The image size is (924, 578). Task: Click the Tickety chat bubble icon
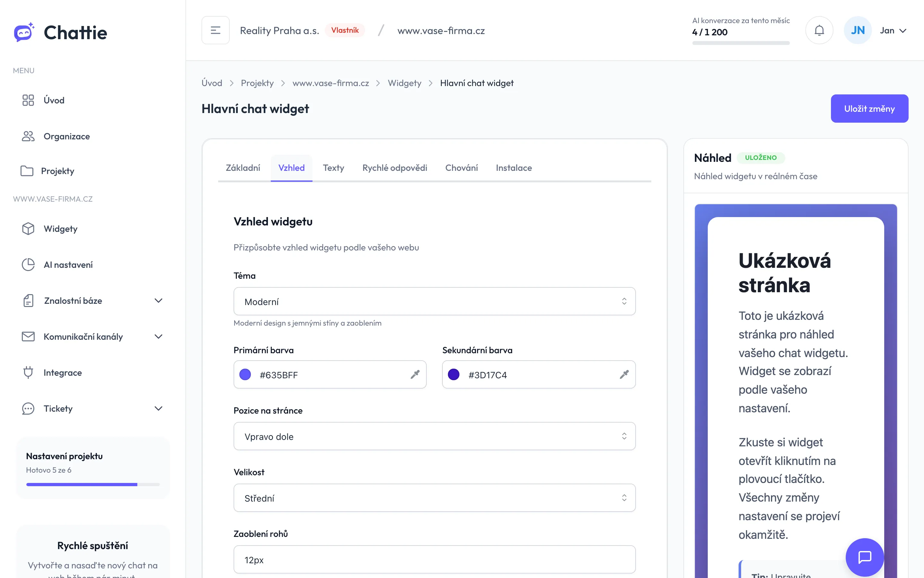28,408
